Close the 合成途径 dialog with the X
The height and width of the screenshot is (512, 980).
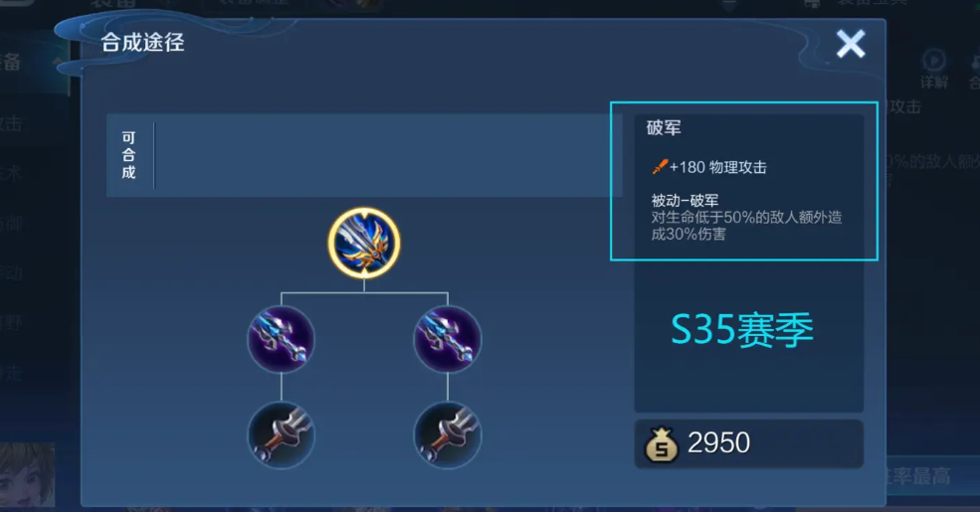tap(851, 44)
